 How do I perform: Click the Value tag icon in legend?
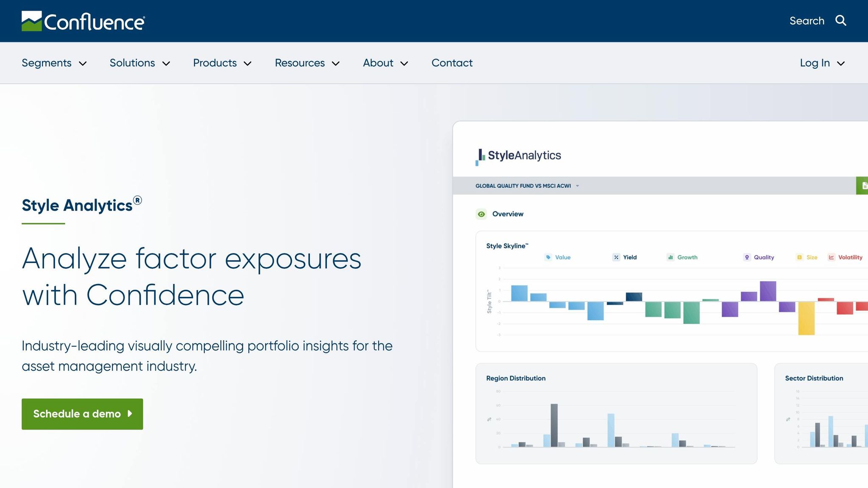[x=548, y=257]
